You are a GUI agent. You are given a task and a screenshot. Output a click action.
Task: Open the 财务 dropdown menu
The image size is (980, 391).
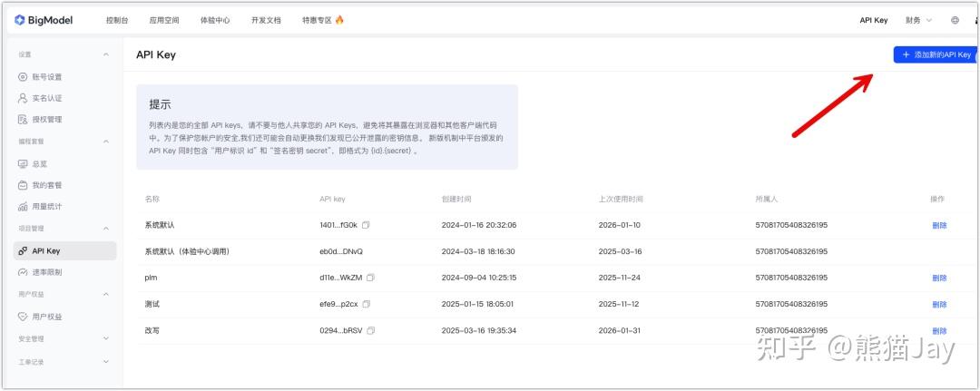tap(918, 20)
